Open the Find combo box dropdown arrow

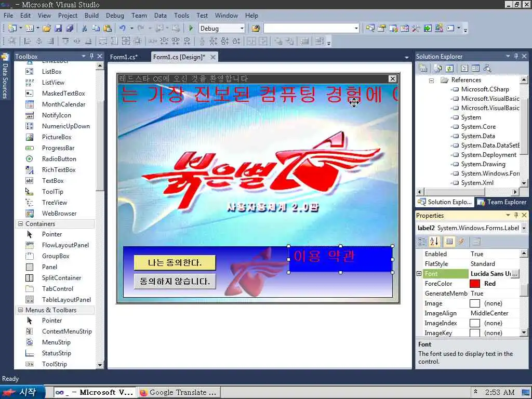click(x=356, y=29)
